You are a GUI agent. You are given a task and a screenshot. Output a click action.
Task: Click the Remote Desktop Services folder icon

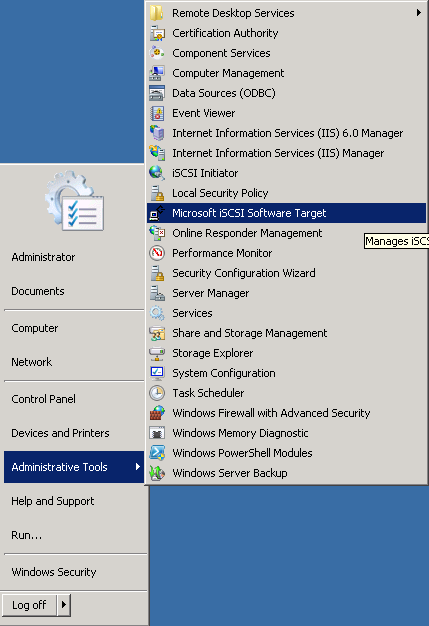pyautogui.click(x=157, y=13)
